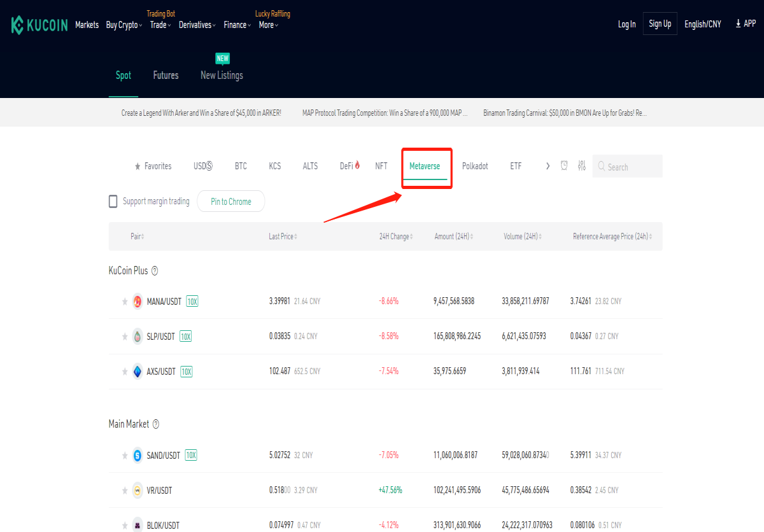Image resolution: width=764 pixels, height=532 pixels.
Task: Open the New Listings tab
Action: (x=222, y=75)
